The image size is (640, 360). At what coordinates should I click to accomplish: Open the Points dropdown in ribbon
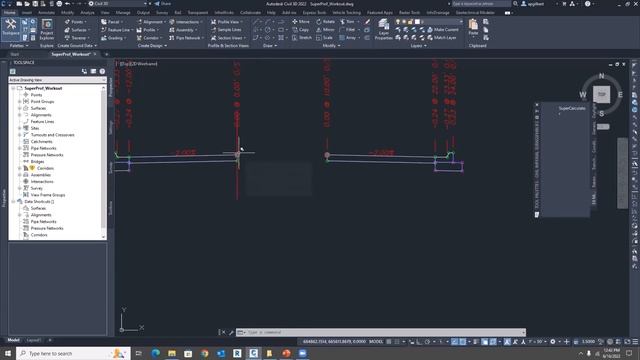(x=75, y=22)
